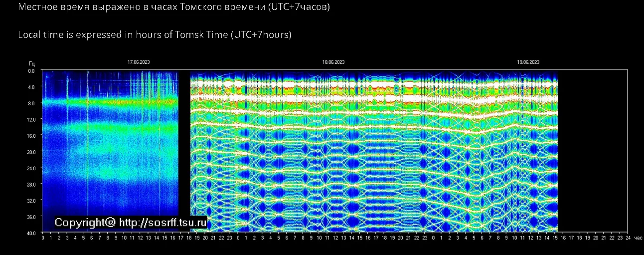This screenshot has width=644, height=255.
Task: Click the 16.0 frequency axis label
Action: pyautogui.click(x=30, y=136)
